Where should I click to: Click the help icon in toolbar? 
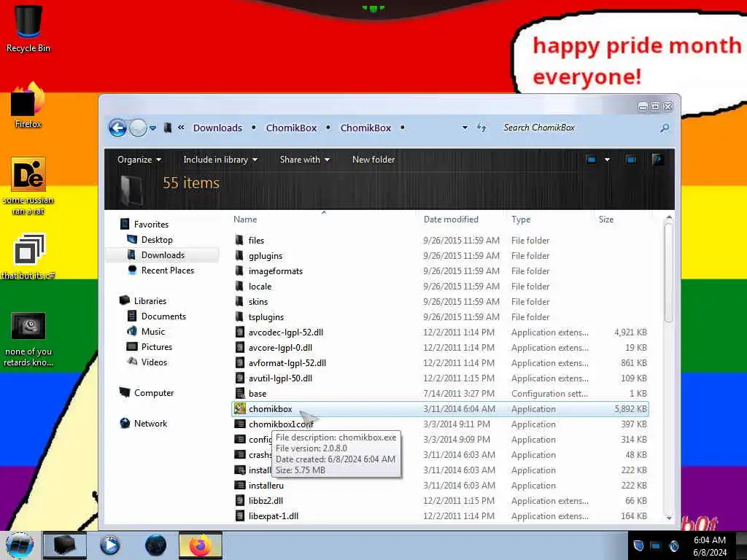click(658, 160)
